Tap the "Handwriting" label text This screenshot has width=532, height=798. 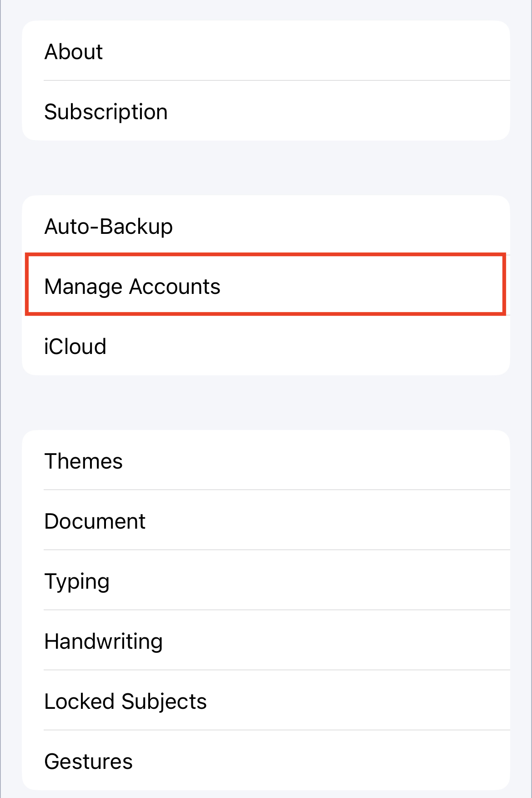(x=104, y=641)
